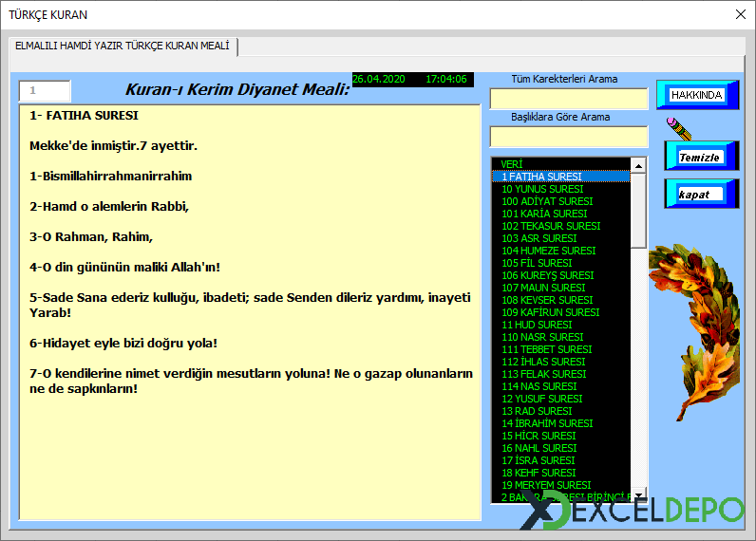Select 109 KAFİRUN SURESI in list

[561, 312]
